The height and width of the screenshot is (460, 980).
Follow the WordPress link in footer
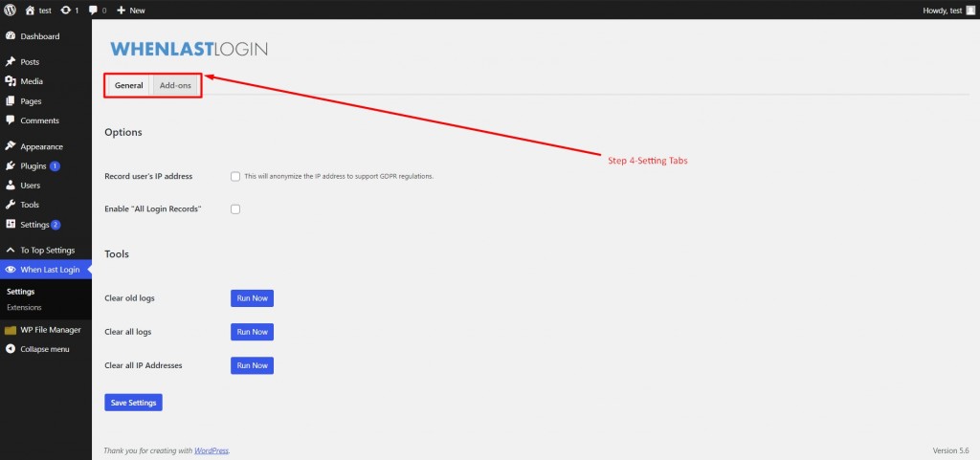coord(212,450)
